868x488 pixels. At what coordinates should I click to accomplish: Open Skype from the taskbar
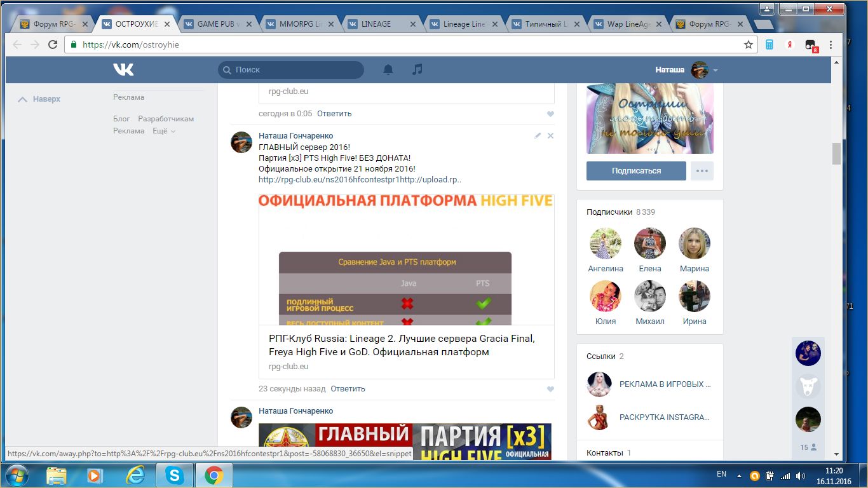click(173, 475)
